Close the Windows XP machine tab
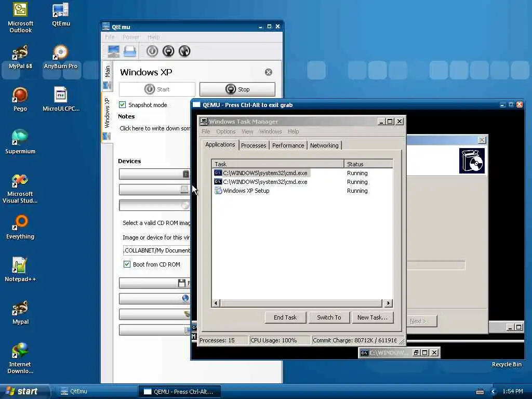Screen dimensions: 532x399 269,72
